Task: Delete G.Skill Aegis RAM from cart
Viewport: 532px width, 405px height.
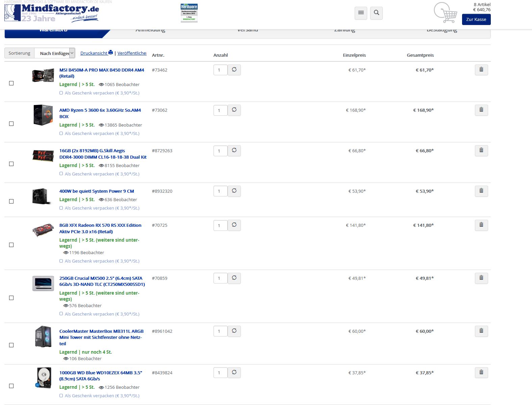Action: [481, 151]
